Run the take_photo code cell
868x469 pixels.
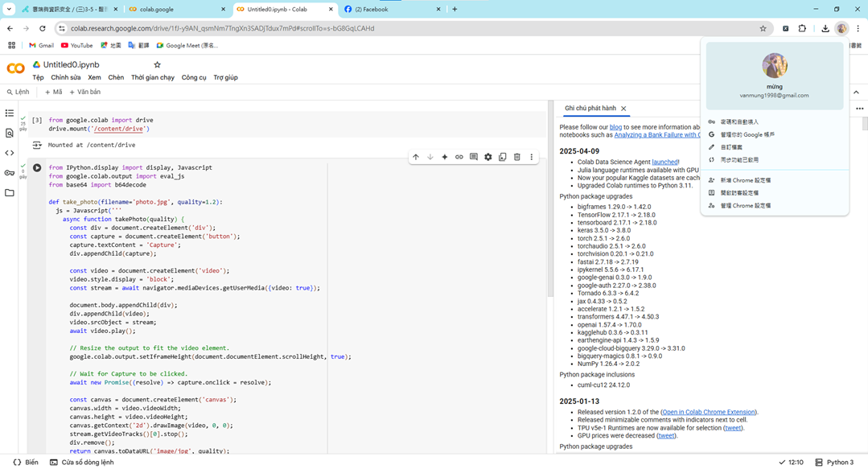click(37, 168)
